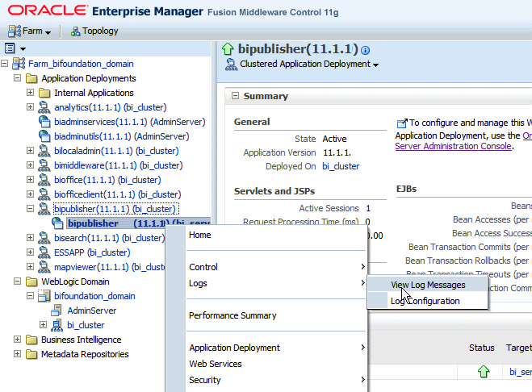Collapse the Summary section
The height and width of the screenshot is (392, 532).
[235, 96]
